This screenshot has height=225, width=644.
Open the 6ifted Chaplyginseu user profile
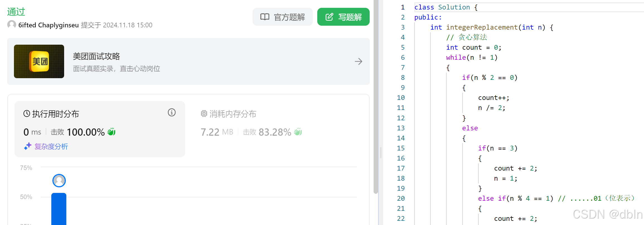click(49, 25)
